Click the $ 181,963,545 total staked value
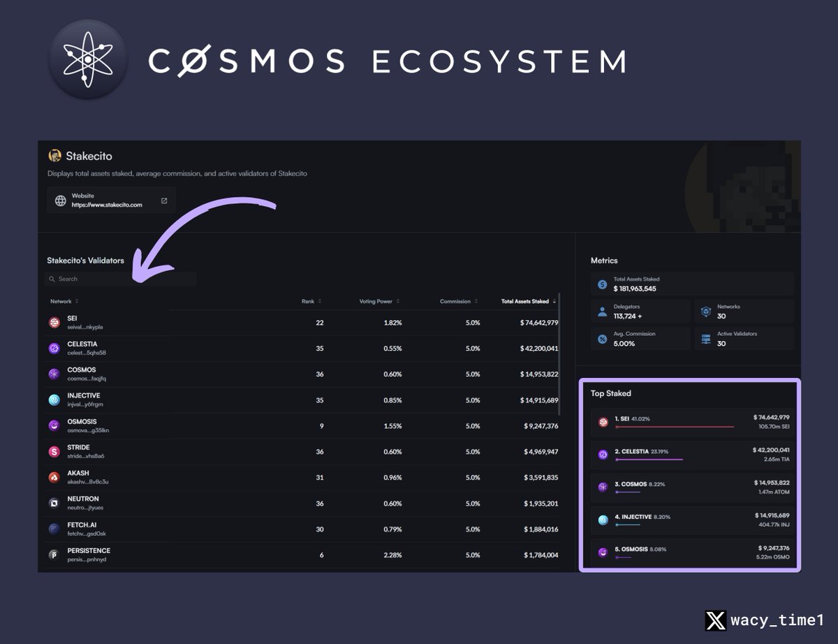Screen dimensions: 838x644 635,288
